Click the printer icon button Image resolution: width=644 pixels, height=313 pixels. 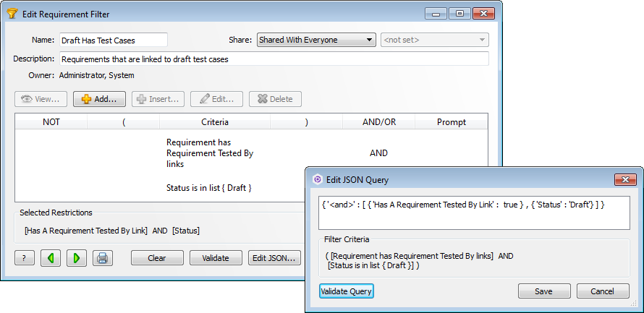coord(102,257)
